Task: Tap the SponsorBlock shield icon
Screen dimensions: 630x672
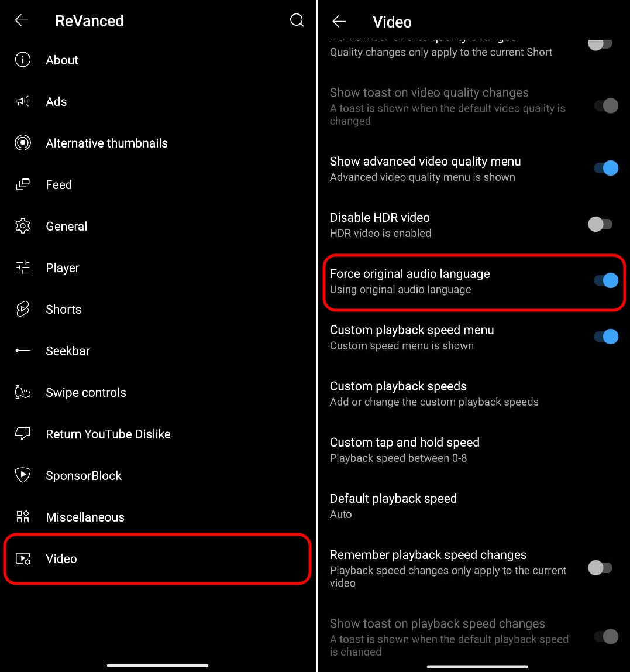Action: click(x=23, y=475)
